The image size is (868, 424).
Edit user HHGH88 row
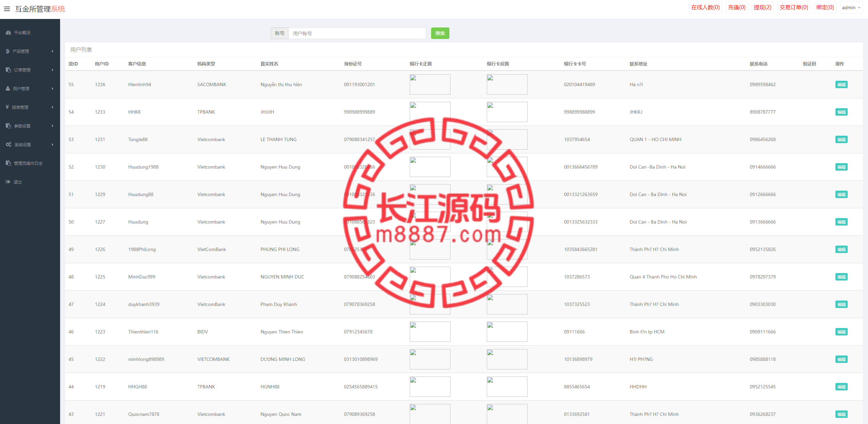pos(841,387)
